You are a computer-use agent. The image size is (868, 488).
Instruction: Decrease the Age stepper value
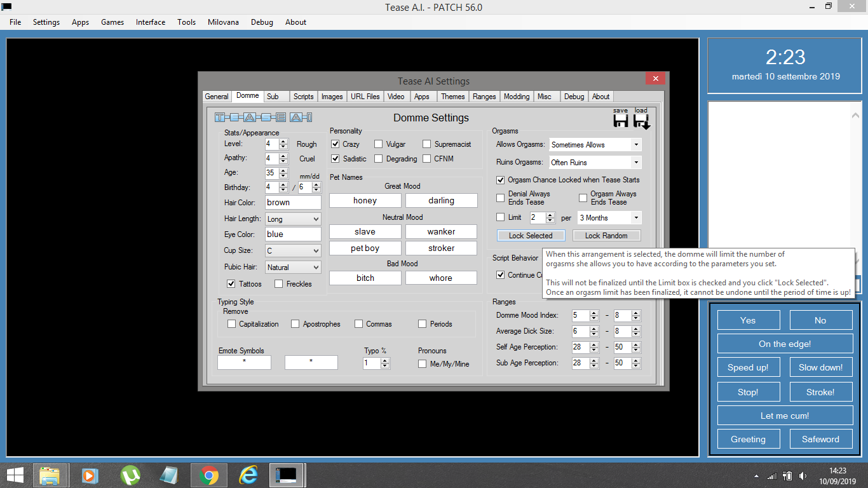[x=283, y=175]
